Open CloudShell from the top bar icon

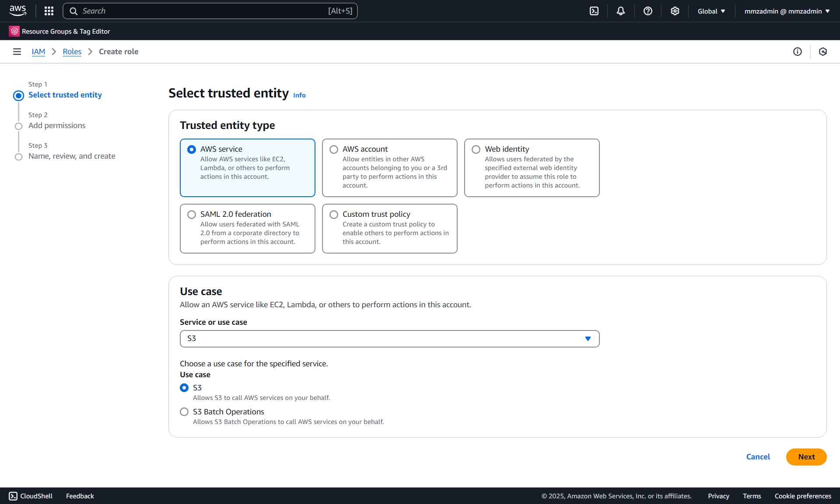(x=594, y=11)
